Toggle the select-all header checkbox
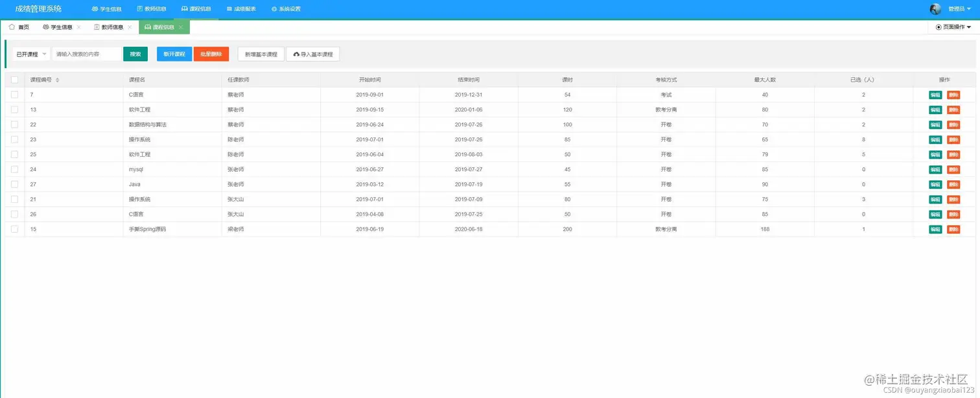 (14, 80)
